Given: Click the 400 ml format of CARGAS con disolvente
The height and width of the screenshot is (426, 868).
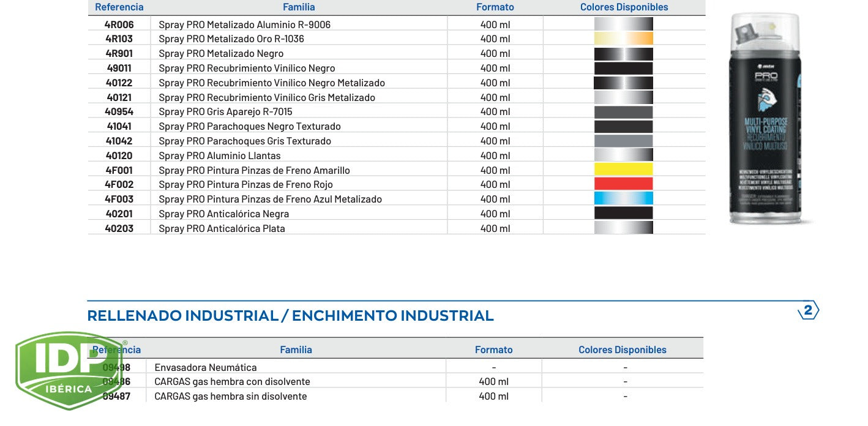Looking at the screenshot, I should (493, 381).
